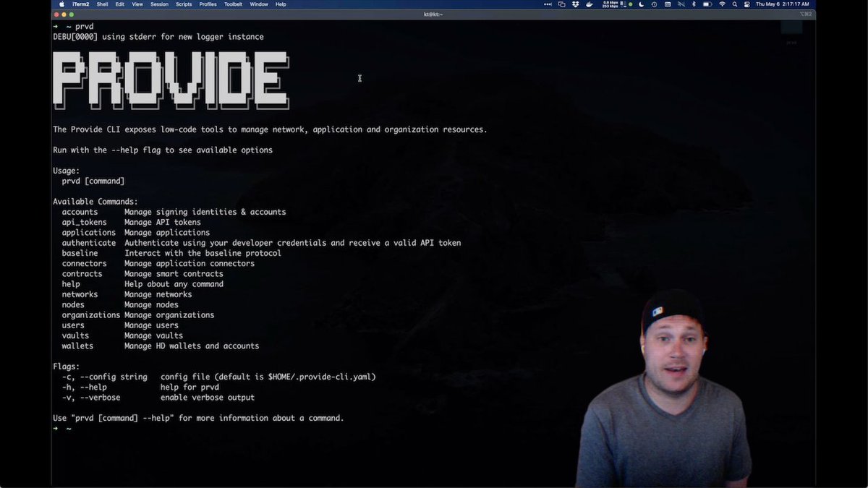This screenshot has width=868, height=488.
Task: Toggle Do Not Disturb moon icon
Action: click(x=642, y=4)
